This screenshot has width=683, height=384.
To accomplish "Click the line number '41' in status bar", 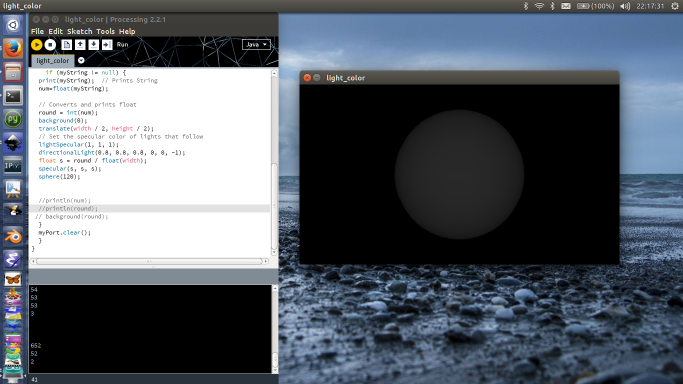I will pos(34,380).
